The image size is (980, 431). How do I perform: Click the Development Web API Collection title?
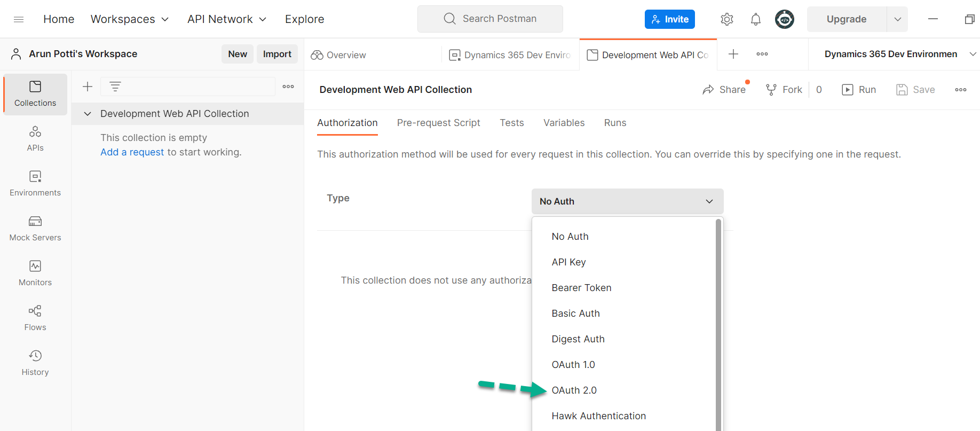[x=396, y=90]
